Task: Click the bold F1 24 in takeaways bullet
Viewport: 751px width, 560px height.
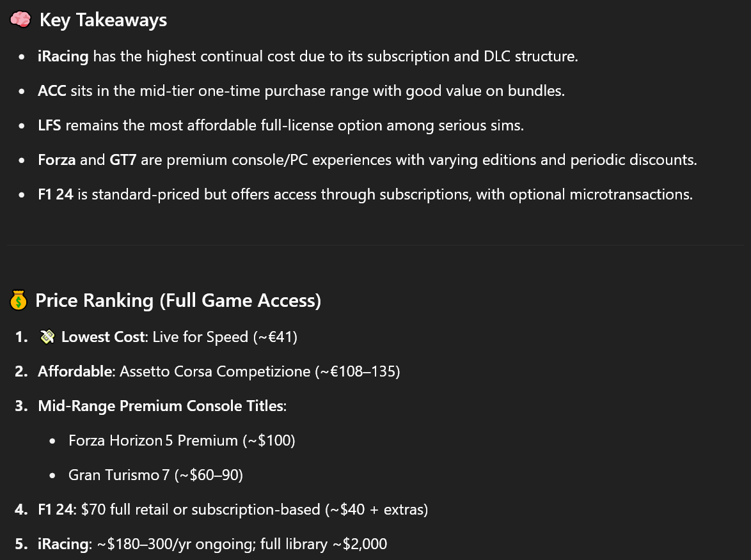Action: [56, 194]
